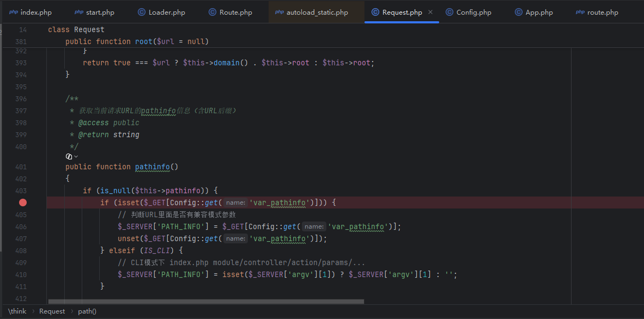Click line number 393 in gutter
This screenshot has height=319, width=644.
pos(21,63)
